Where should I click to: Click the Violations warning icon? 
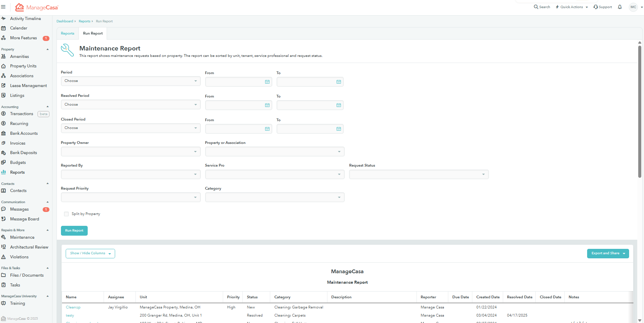[x=3, y=257]
